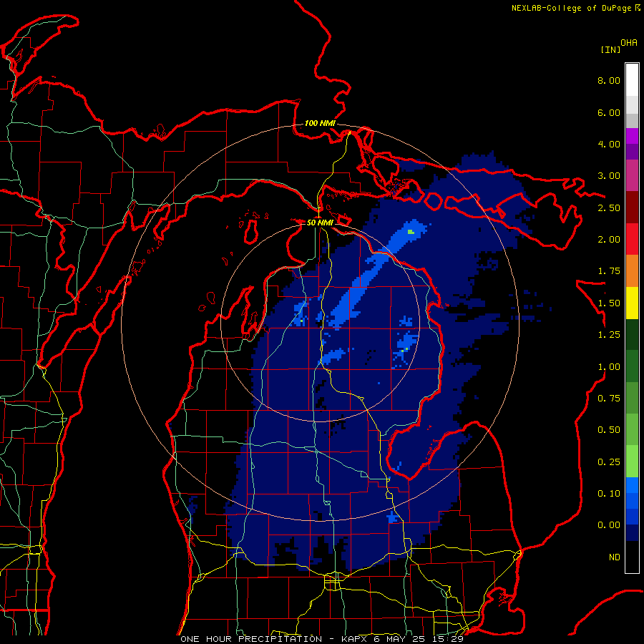Click the green pixel in the northeast light-blue band
This screenshot has width=644, height=644.
coord(411,232)
